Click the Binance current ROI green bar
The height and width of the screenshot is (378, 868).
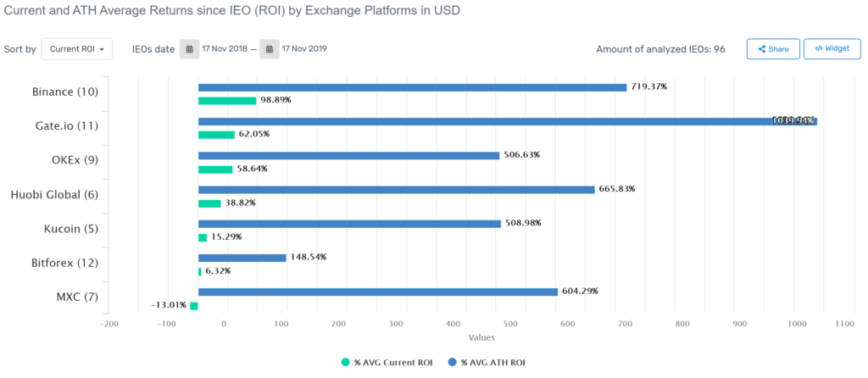(x=227, y=101)
